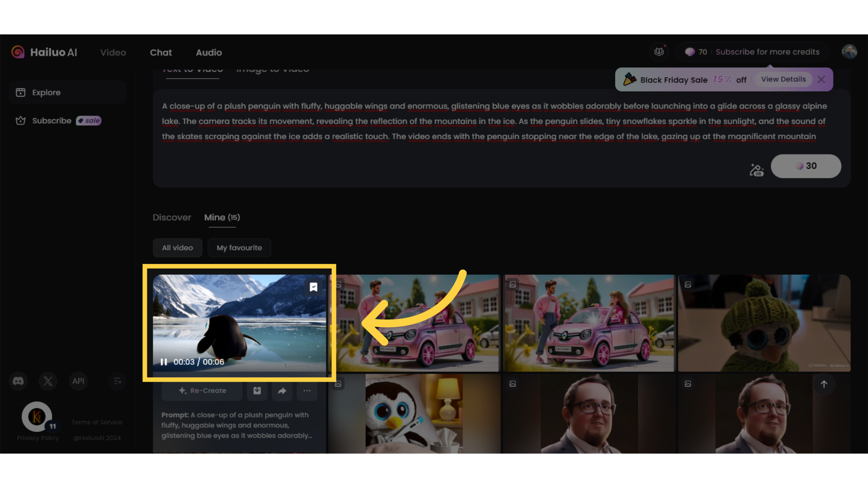Toggle the prompt optimizer icon
Viewport: 868px width, 488px height.
point(756,169)
